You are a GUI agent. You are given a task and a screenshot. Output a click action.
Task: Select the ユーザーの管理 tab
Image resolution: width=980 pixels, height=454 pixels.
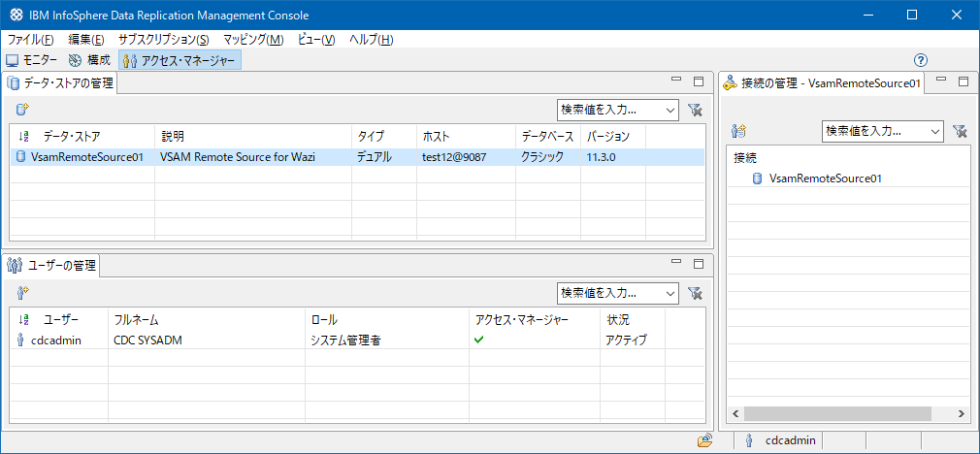52,266
